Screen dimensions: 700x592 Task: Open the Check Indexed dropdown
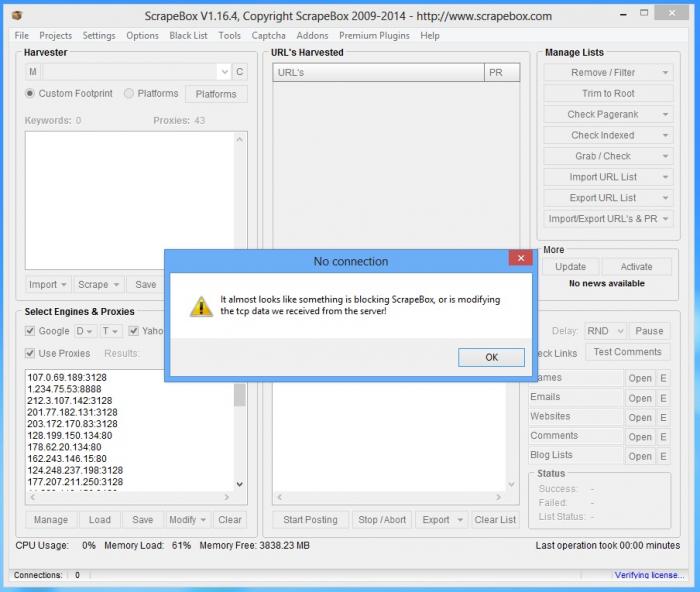pyautogui.click(x=608, y=135)
